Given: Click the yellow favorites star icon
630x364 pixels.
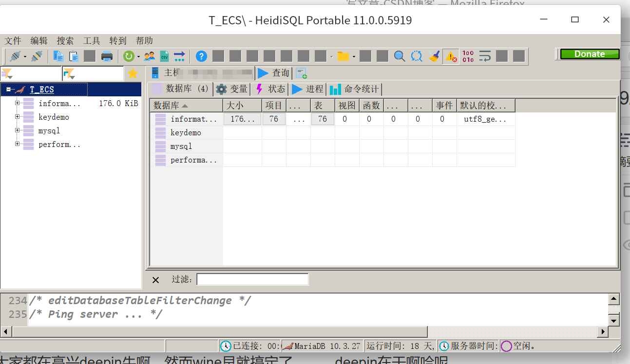Looking at the screenshot, I should pyautogui.click(x=133, y=73).
